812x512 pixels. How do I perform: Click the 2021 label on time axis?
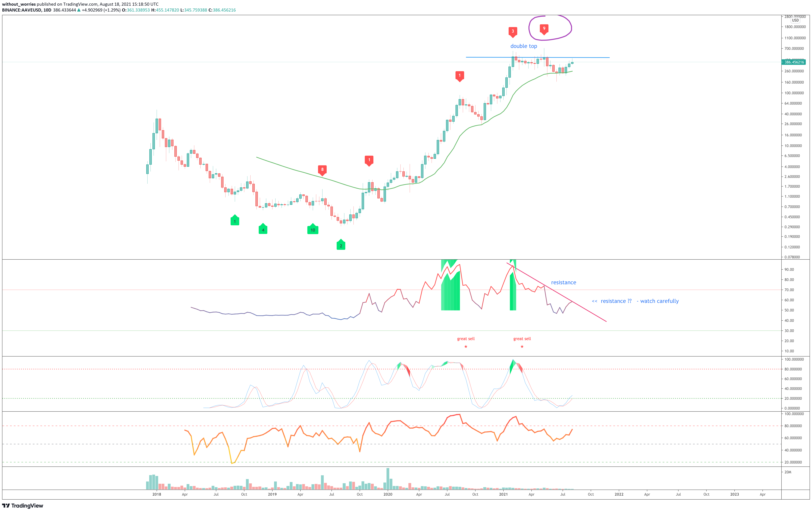[503, 494]
